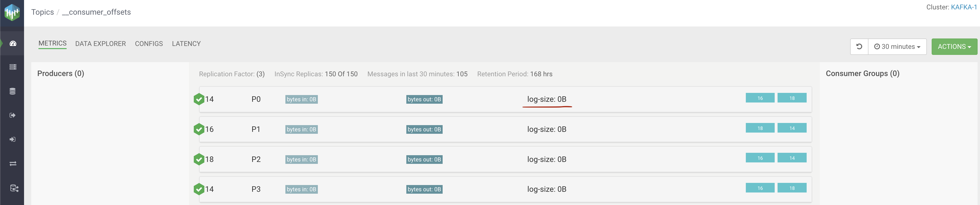Image resolution: width=980 pixels, height=205 pixels.
Task: Open the database-share icon in sidebar
Action: point(14,188)
